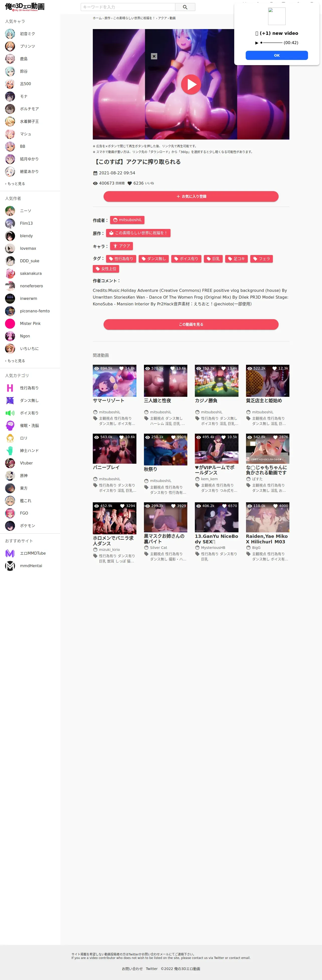Click the この動画を見る button
The width and height of the screenshot is (322, 980).
[x=191, y=324]
